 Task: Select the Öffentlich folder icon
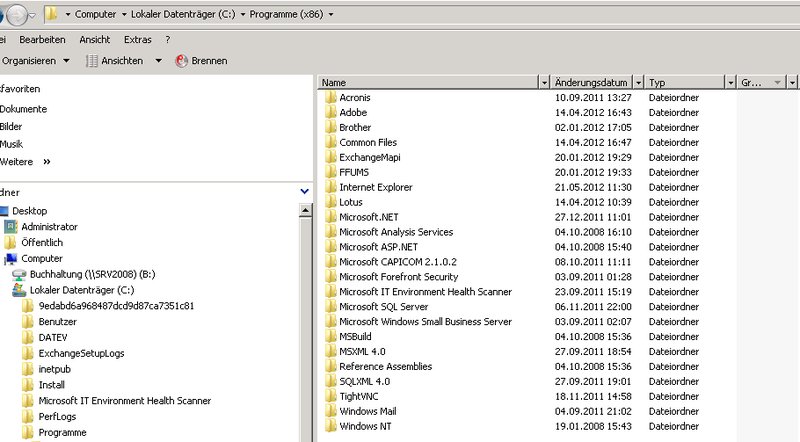coord(10,242)
